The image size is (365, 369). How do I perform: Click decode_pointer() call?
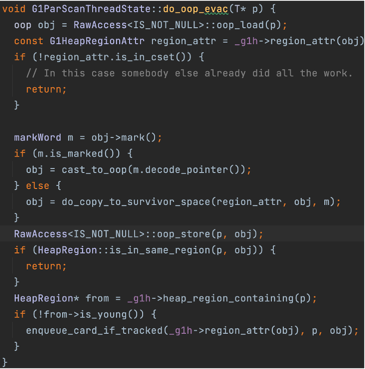click(195, 170)
